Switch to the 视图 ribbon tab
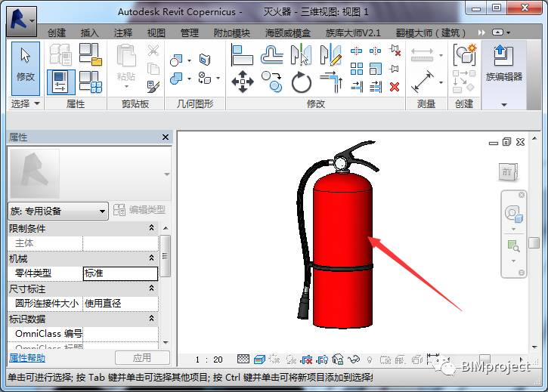This screenshot has height=392, width=548. [156, 33]
